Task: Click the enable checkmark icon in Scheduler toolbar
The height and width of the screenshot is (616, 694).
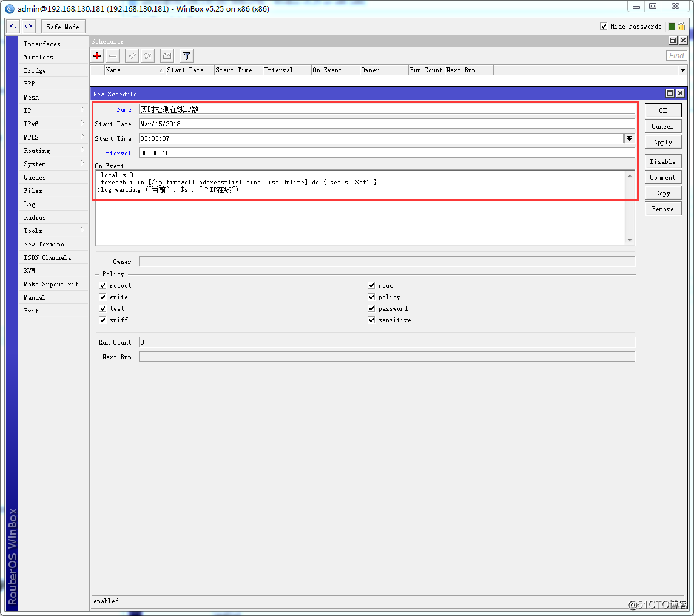Action: point(132,56)
